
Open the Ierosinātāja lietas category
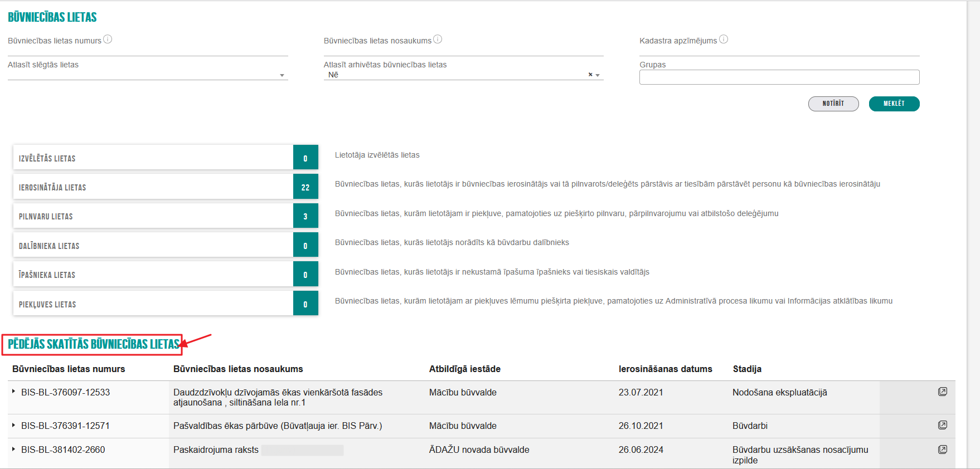[x=166, y=187]
